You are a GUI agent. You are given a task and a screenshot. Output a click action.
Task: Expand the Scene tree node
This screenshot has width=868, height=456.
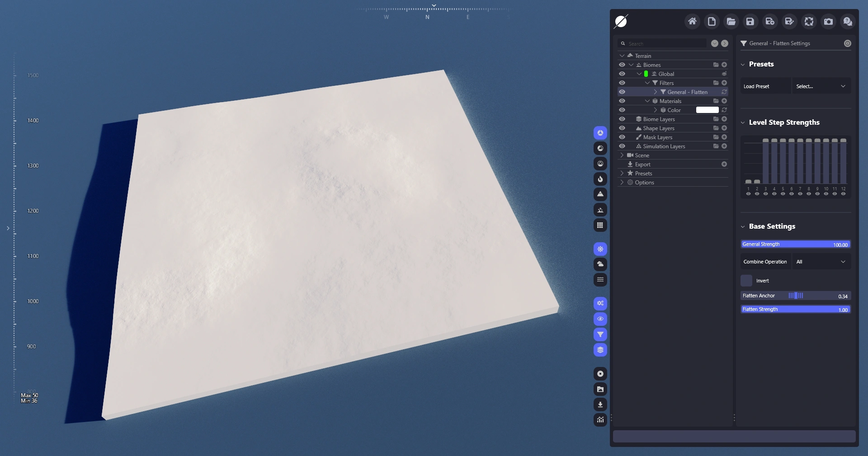pos(622,155)
